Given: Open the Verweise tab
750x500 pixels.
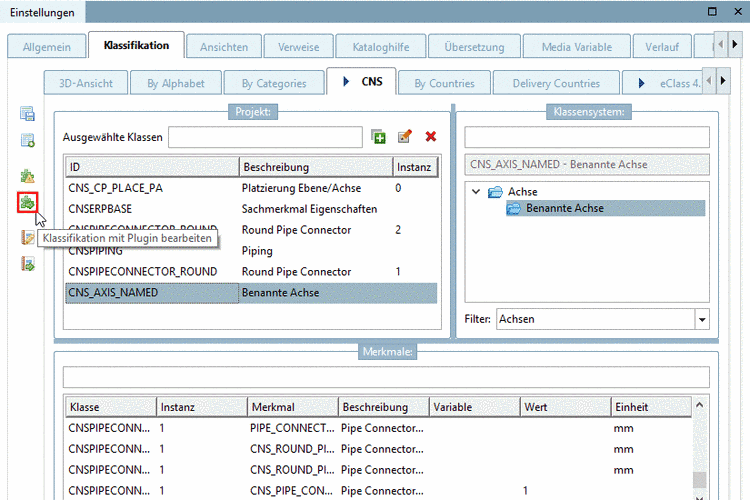Looking at the screenshot, I should tap(298, 47).
